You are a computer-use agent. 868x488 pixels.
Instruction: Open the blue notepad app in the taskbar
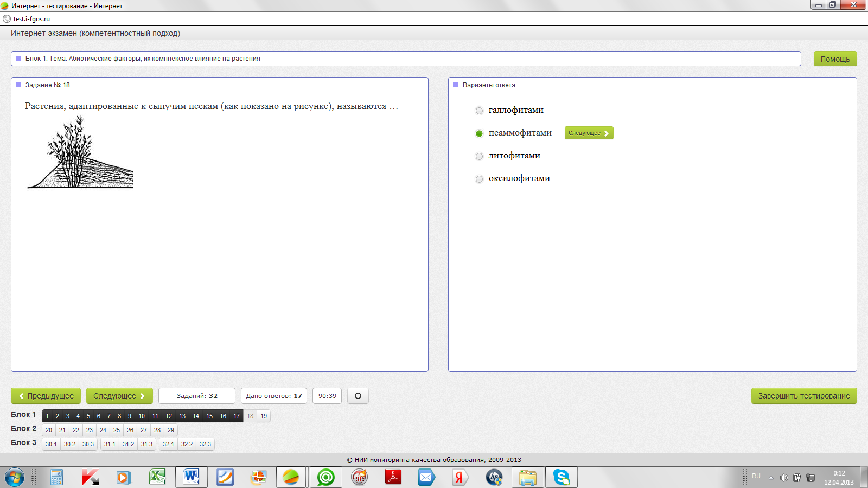click(225, 478)
